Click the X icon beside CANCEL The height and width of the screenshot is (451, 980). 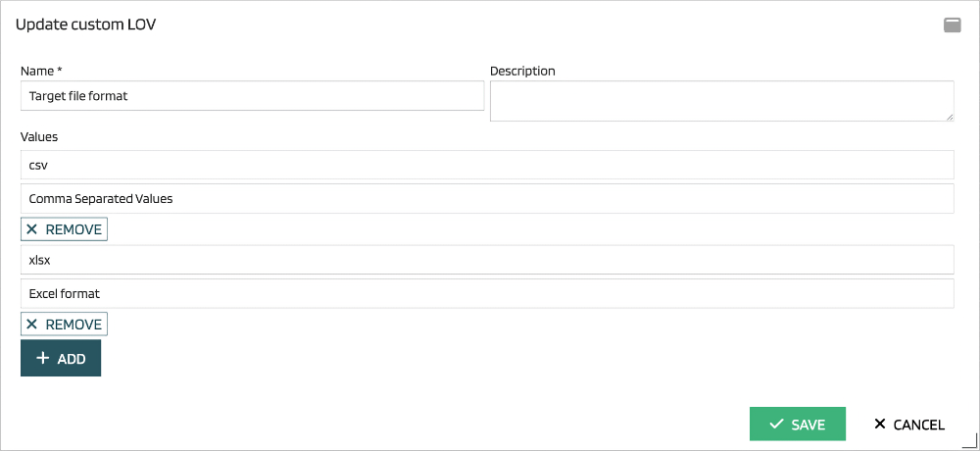point(879,425)
